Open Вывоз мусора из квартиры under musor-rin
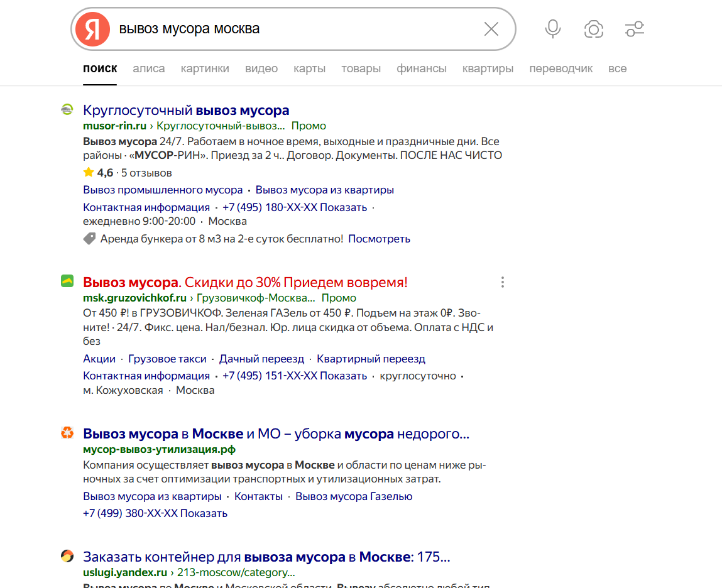Screen dimensions: 722x588 coord(325,190)
